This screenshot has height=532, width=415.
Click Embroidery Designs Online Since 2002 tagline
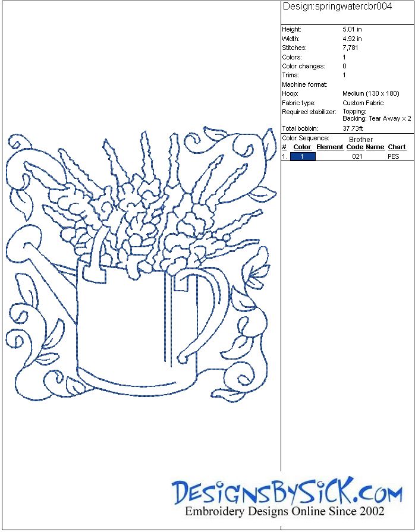pos(285,511)
